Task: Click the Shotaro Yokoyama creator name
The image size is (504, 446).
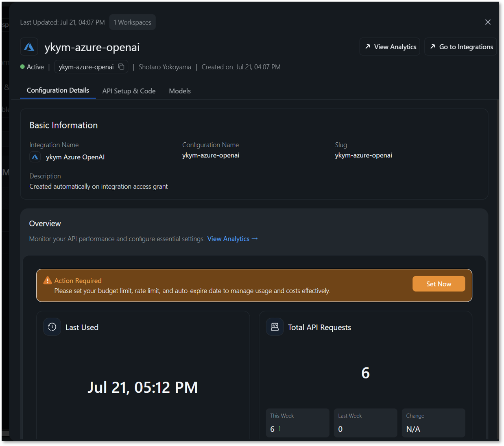Action: 165,67
